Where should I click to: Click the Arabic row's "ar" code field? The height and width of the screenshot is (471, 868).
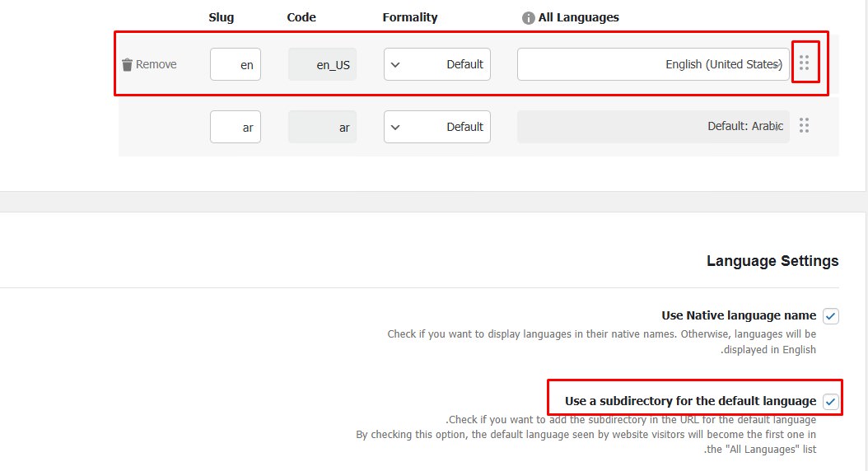tap(322, 127)
